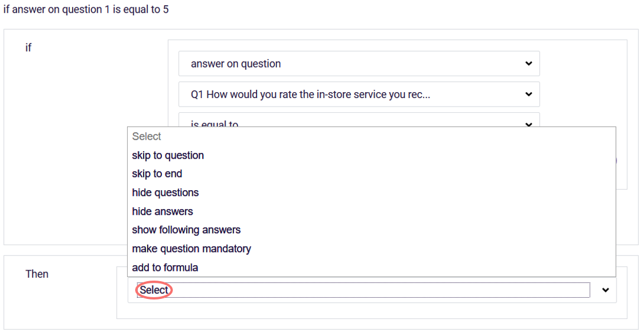The image size is (644, 335).
Task: Click the circled "Select" placeholder field
Action: pyautogui.click(x=153, y=290)
